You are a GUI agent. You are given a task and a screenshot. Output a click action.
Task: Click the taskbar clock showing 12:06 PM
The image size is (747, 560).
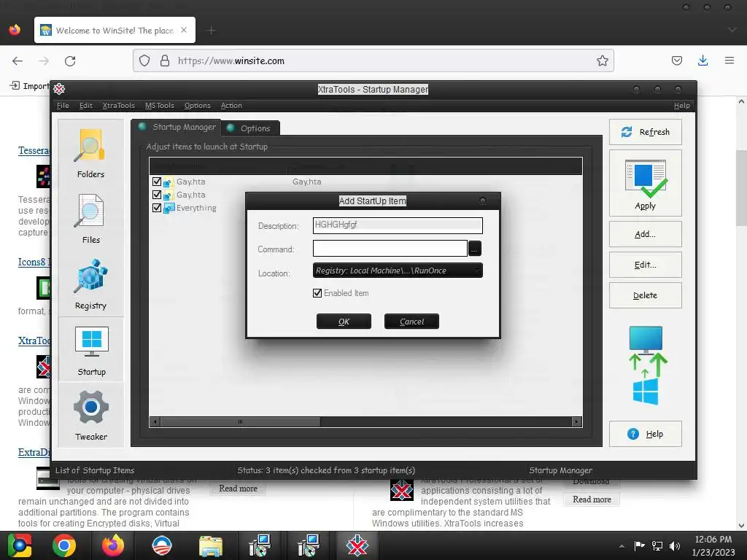tap(713, 545)
